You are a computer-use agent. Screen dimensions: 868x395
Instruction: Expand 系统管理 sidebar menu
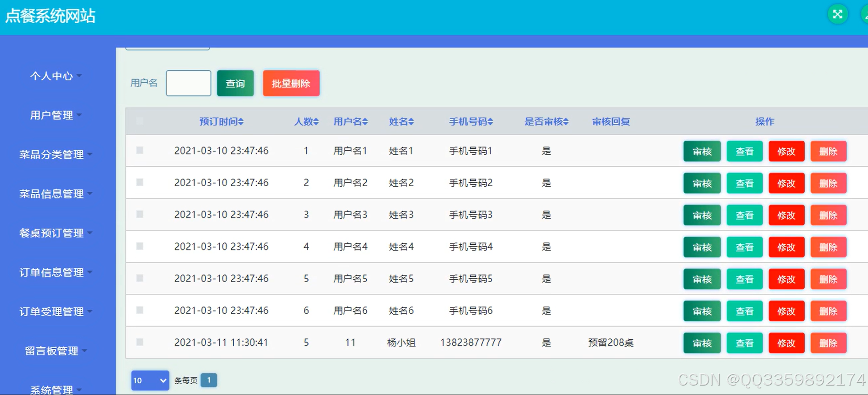[x=56, y=389]
